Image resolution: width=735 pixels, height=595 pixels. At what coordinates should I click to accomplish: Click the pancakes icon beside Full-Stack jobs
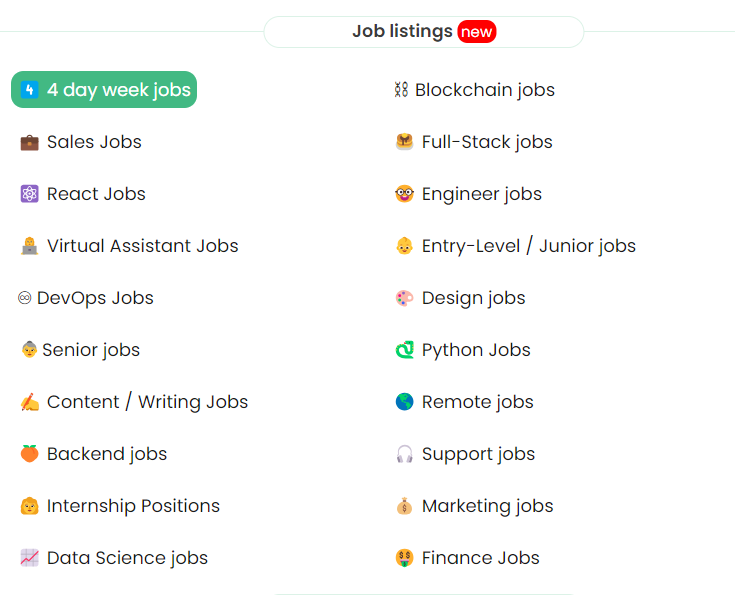click(404, 142)
